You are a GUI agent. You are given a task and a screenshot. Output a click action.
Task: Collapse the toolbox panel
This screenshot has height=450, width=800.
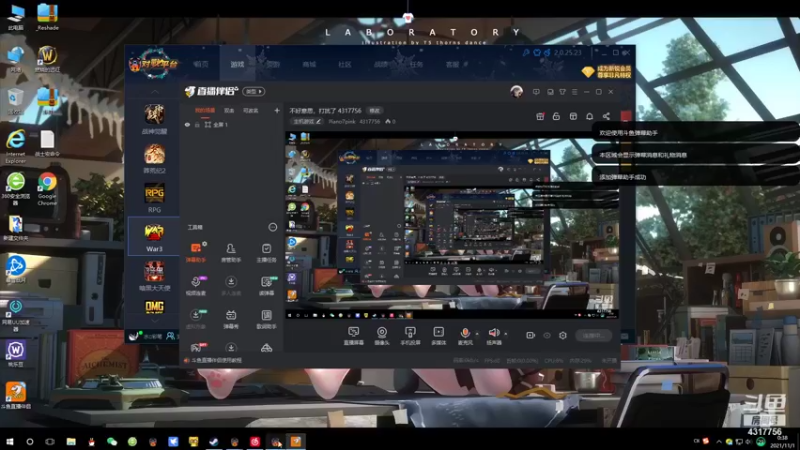[272, 227]
